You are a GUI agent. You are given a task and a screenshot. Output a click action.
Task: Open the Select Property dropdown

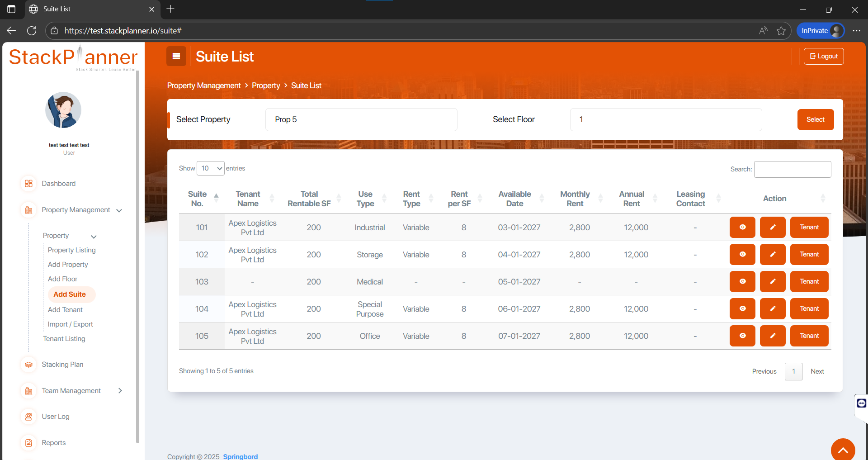click(361, 119)
